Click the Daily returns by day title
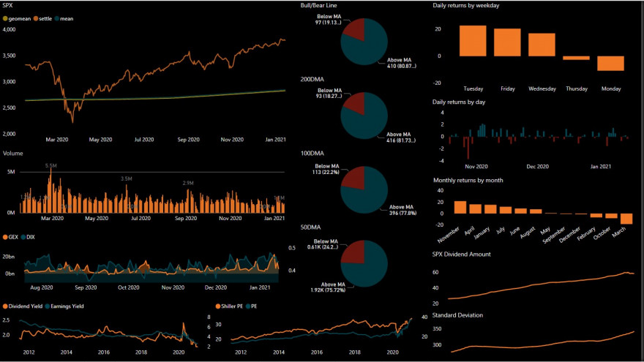644x362 pixels. click(x=459, y=102)
